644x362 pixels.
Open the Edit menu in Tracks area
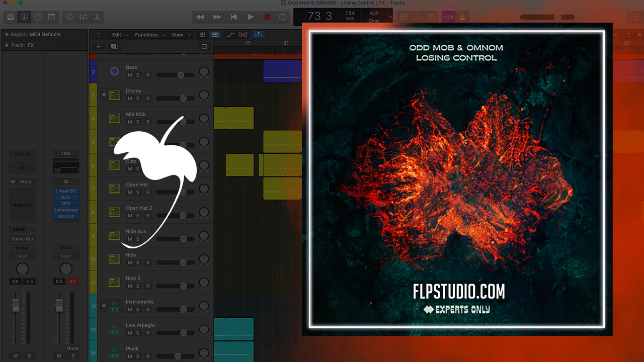click(x=119, y=35)
